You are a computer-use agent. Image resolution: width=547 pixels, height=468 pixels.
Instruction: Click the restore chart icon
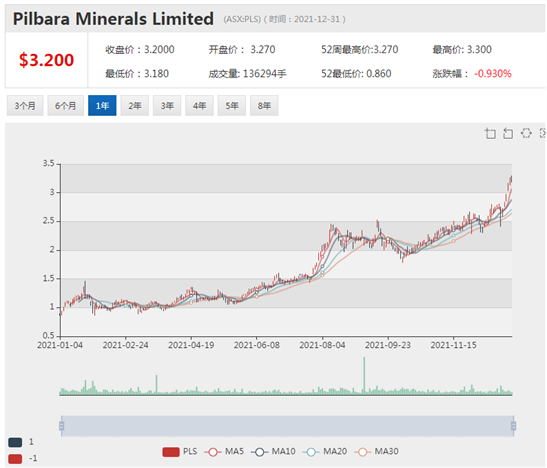coord(526,133)
